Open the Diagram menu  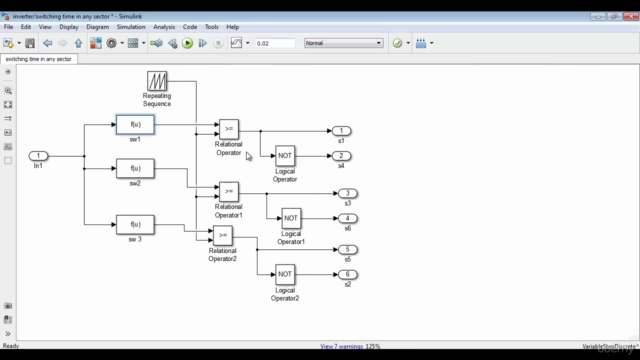click(98, 27)
